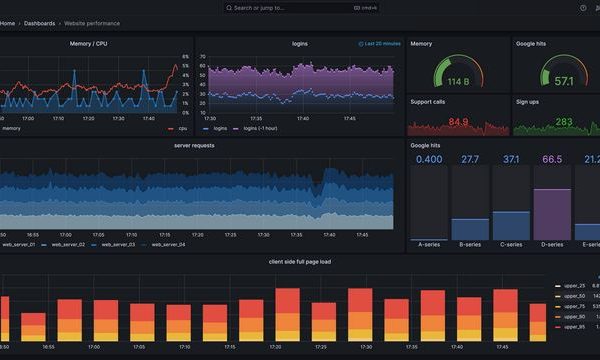This screenshot has width=600, height=360.
Task: Click the Last 20 minutes time link
Action: tap(382, 44)
